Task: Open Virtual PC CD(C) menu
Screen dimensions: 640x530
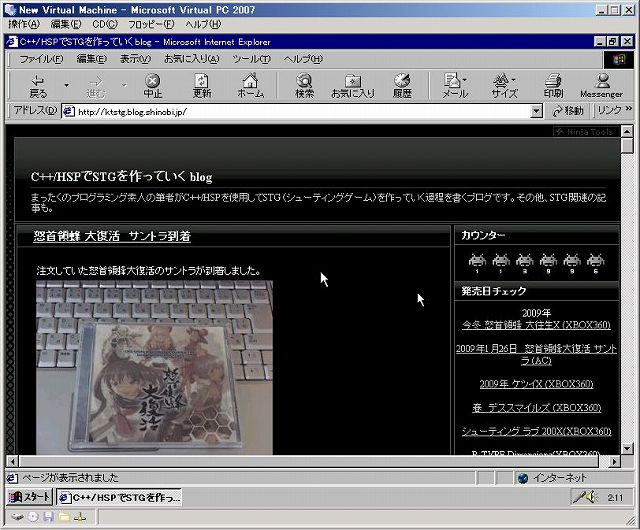Action: [105, 24]
